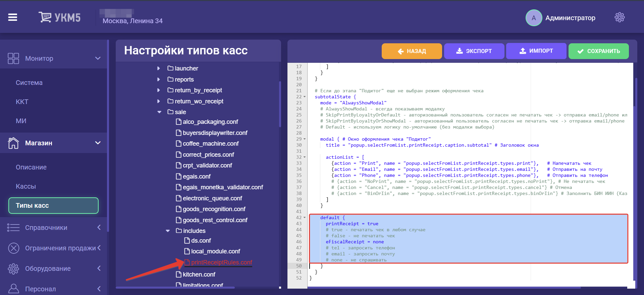The width and height of the screenshot is (644, 295).
Task: Fold code block at line 29
Action: coord(305,139)
